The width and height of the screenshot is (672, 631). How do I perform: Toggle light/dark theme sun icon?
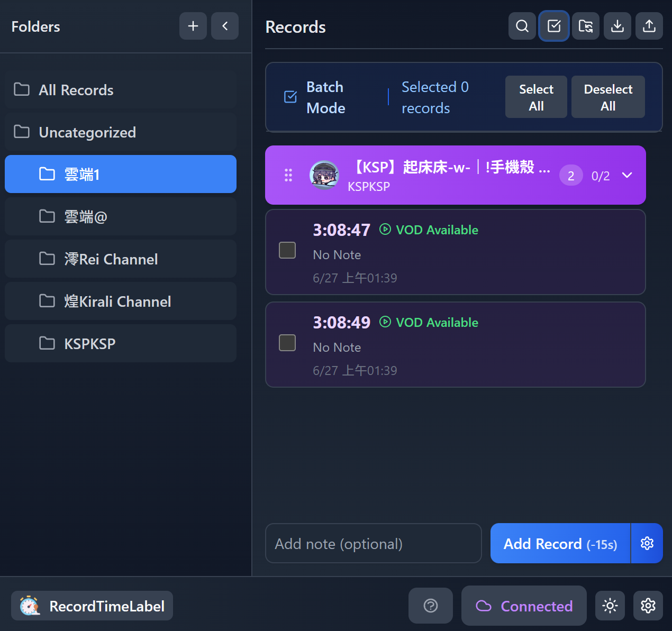pyautogui.click(x=610, y=606)
